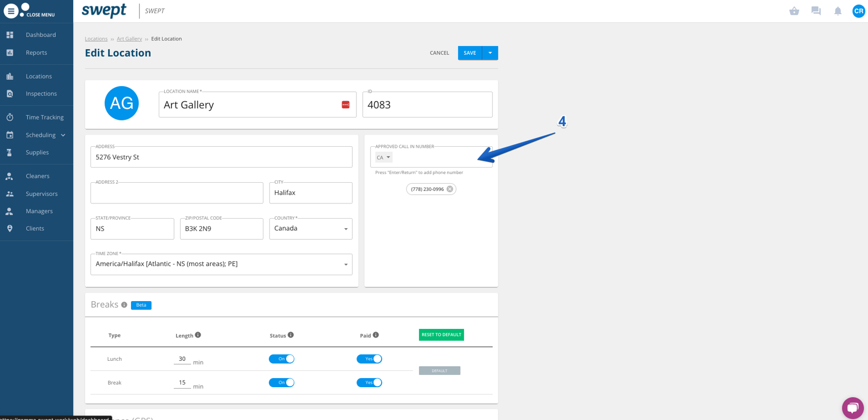Viewport: 868px width, 420px height.
Task: Click the Breaks info icon
Action: tap(124, 305)
